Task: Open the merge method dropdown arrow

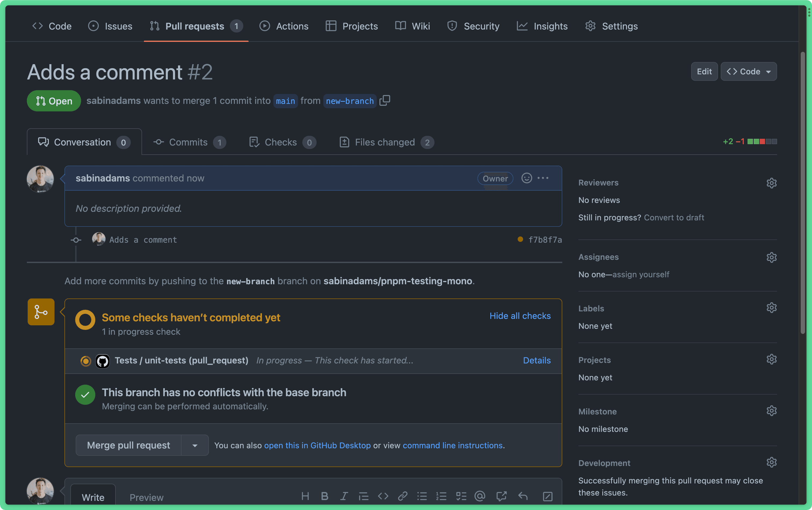Action: pos(195,445)
